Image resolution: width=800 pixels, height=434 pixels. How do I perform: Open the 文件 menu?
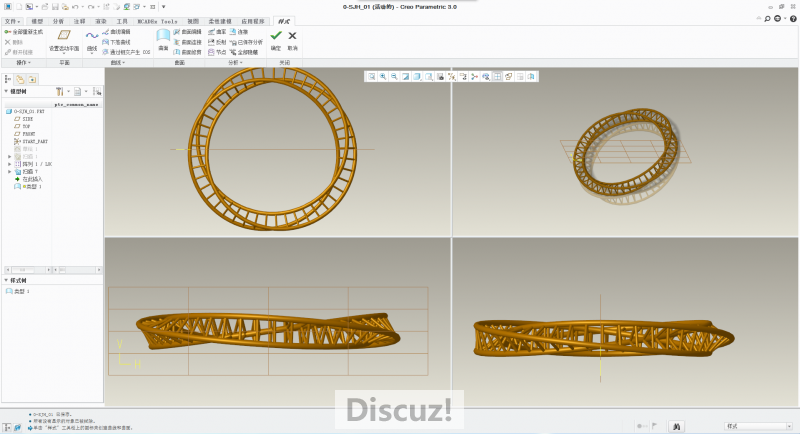[x=11, y=20]
